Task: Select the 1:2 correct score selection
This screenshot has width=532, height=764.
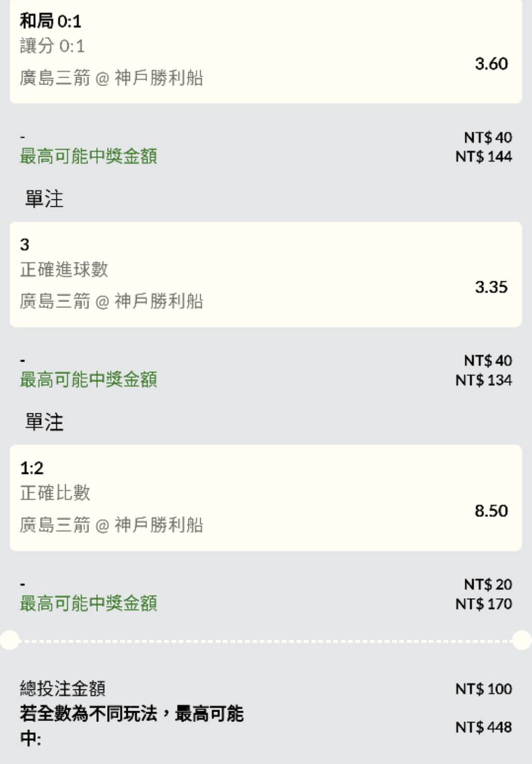Action: click(x=32, y=468)
